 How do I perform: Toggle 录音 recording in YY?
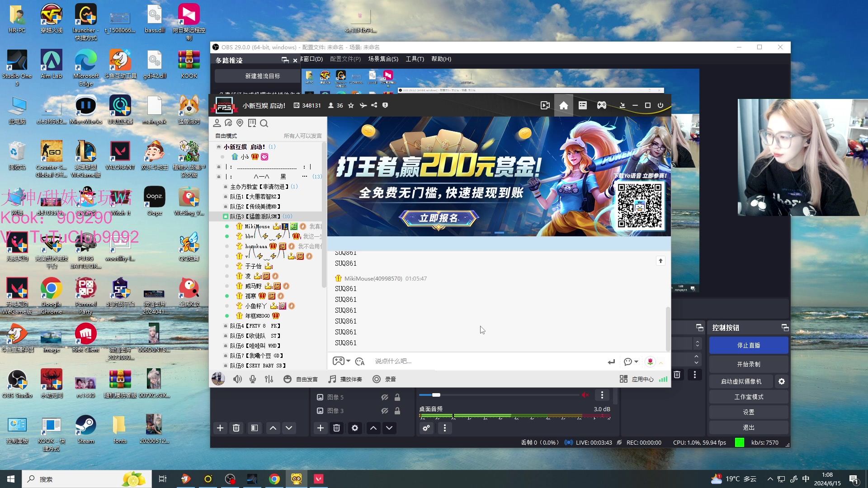(384, 379)
